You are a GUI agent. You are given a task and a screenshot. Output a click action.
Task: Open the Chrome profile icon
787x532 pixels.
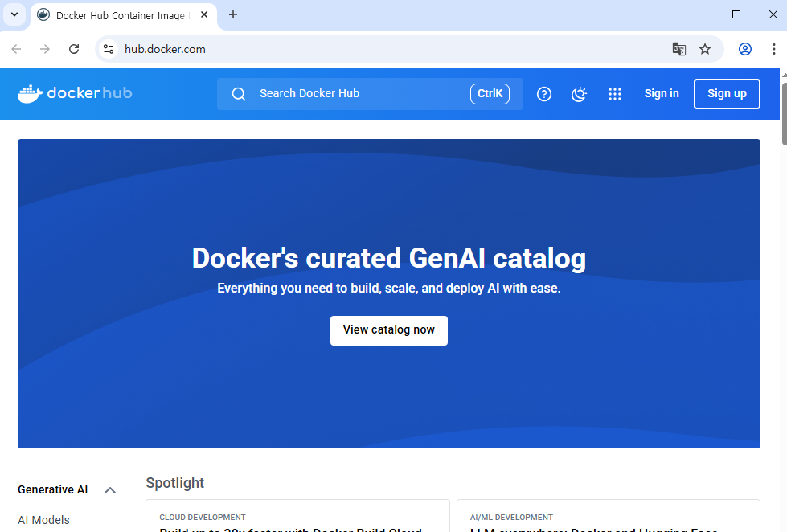(745, 49)
